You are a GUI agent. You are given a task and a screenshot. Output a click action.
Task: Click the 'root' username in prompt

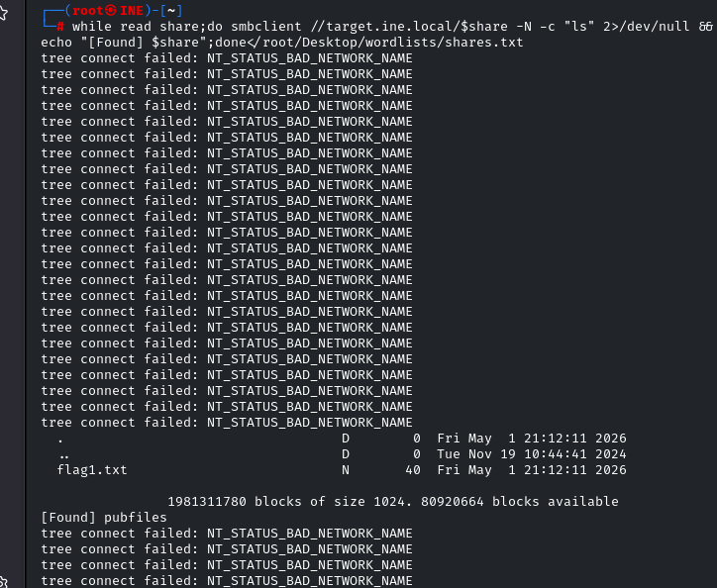[88, 11]
